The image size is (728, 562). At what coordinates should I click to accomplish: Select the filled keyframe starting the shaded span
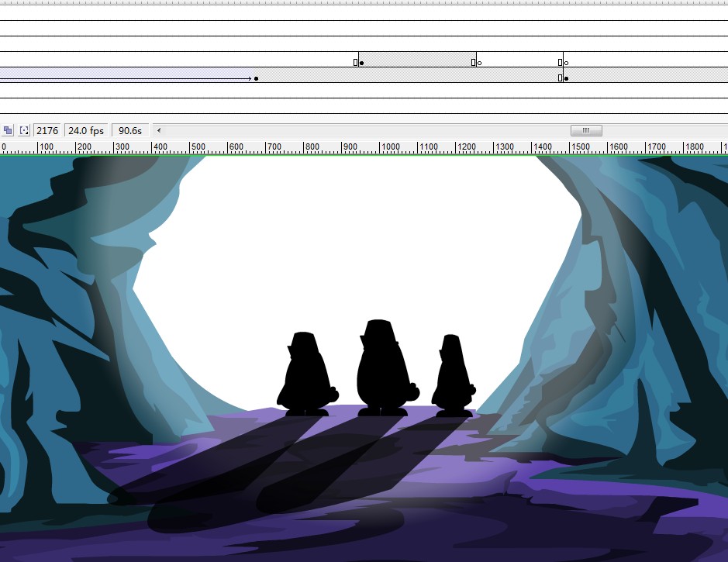tap(361, 63)
